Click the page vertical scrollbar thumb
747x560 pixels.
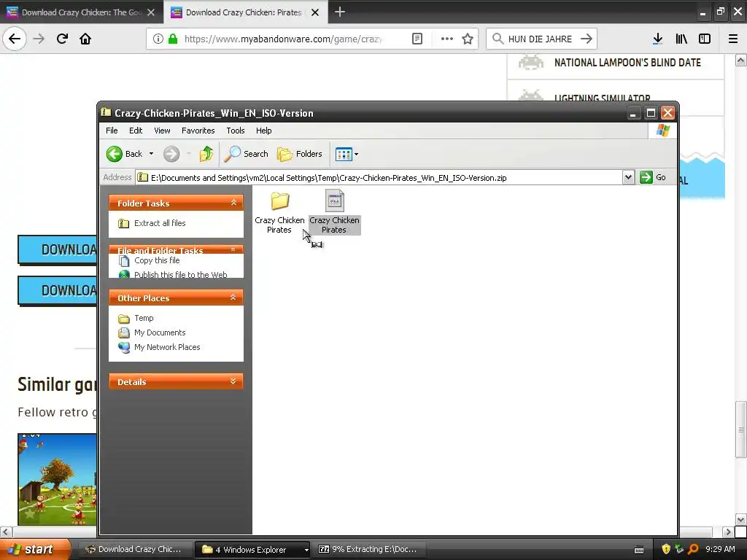click(740, 429)
